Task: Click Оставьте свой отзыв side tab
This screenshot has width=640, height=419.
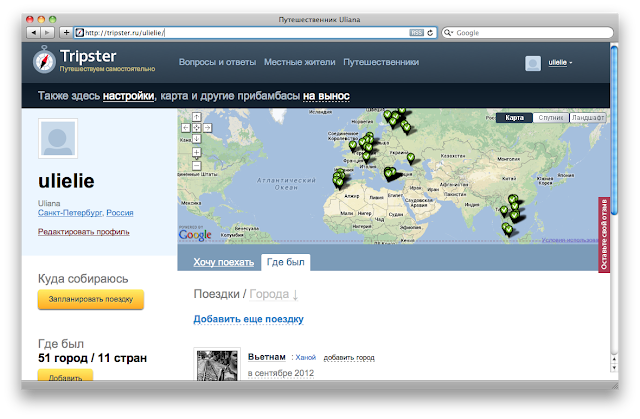Action: pos(604,235)
